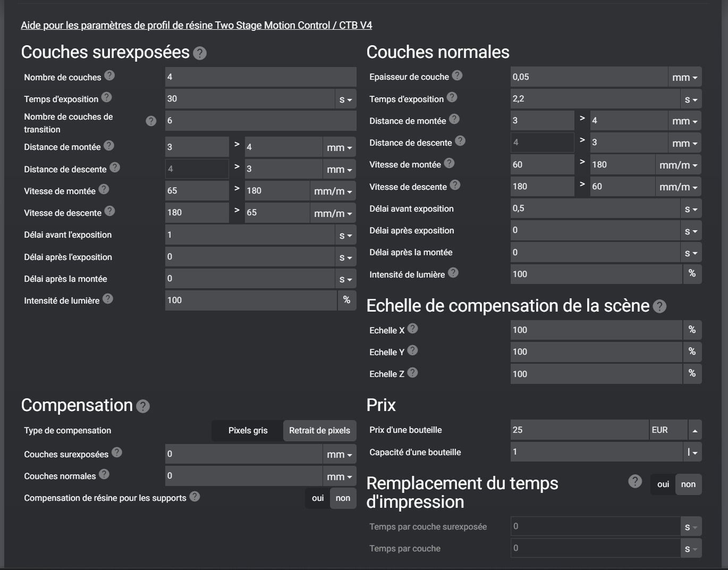This screenshot has height=570, width=728.
Task: Edit normales Distance de descente second value 3
Action: (x=629, y=142)
